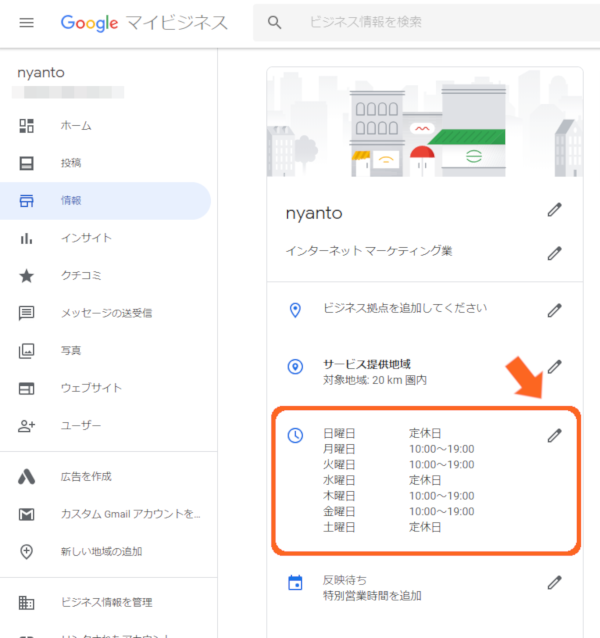Click the サービス提供地域 heading
This screenshot has width=600, height=638.
coord(367,364)
